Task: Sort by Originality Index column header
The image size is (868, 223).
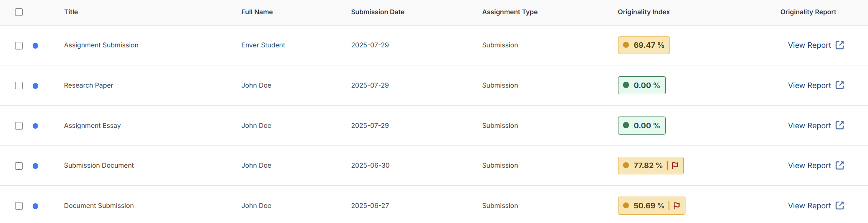Action: (644, 12)
